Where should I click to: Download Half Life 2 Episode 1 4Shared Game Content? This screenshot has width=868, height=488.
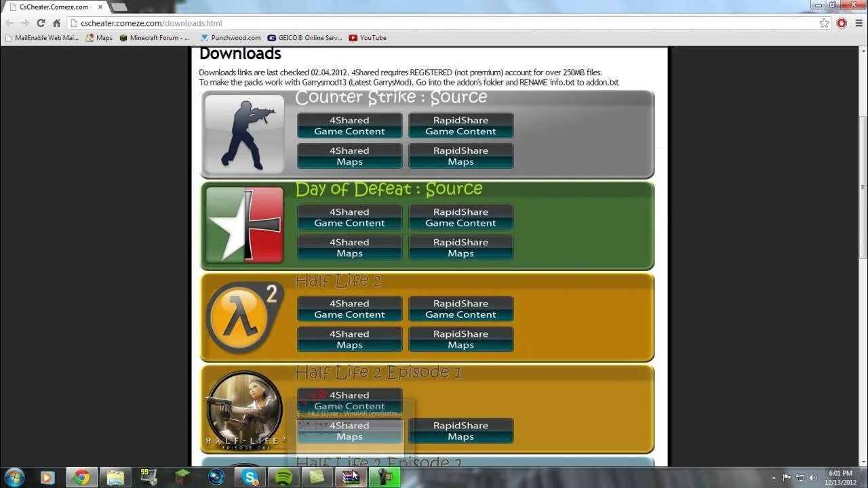[349, 401]
